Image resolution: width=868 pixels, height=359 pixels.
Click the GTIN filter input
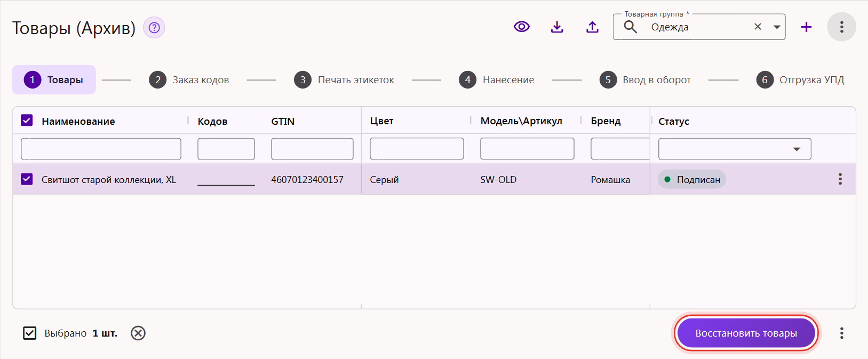[x=312, y=149]
